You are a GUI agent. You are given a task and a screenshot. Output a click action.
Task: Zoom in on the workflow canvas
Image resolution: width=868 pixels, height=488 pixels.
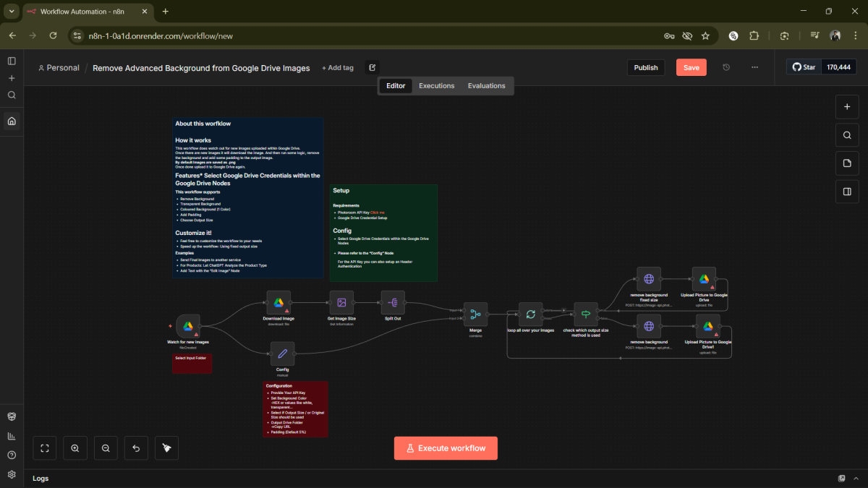(75, 448)
